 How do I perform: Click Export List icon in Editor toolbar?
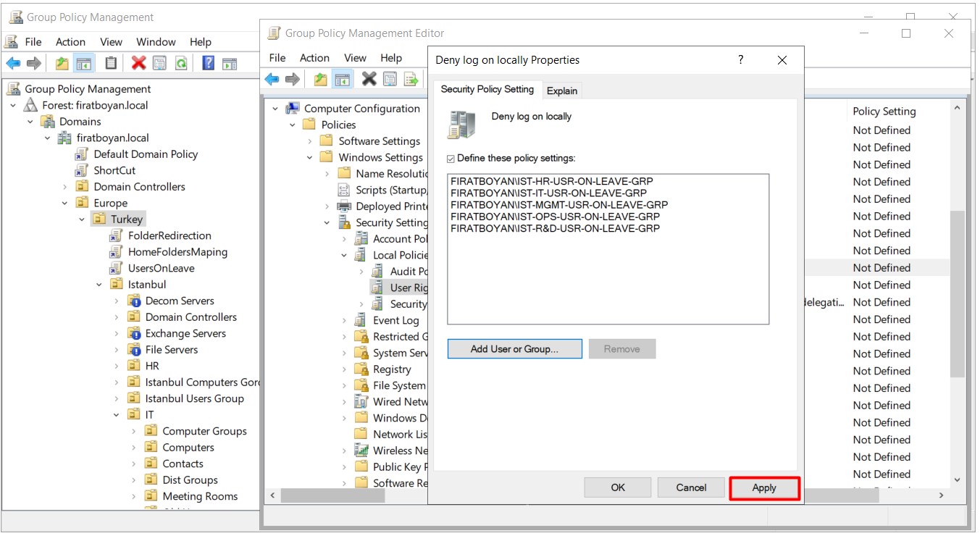click(411, 79)
